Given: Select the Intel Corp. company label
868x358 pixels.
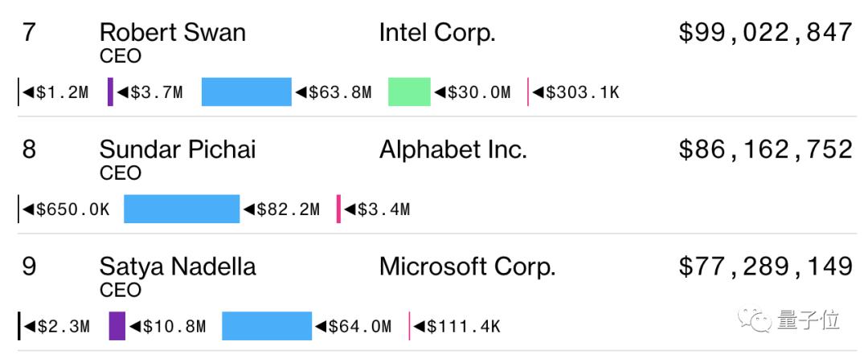Looking at the screenshot, I should tap(437, 33).
